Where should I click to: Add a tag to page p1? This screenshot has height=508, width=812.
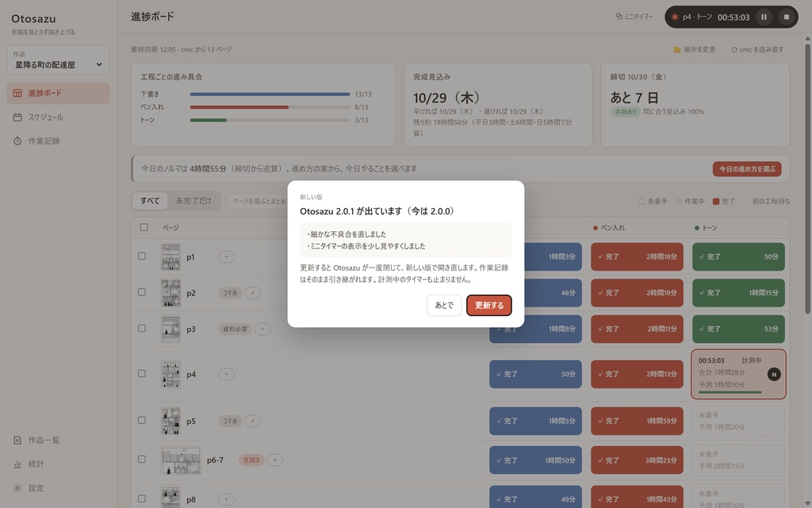pos(226,257)
